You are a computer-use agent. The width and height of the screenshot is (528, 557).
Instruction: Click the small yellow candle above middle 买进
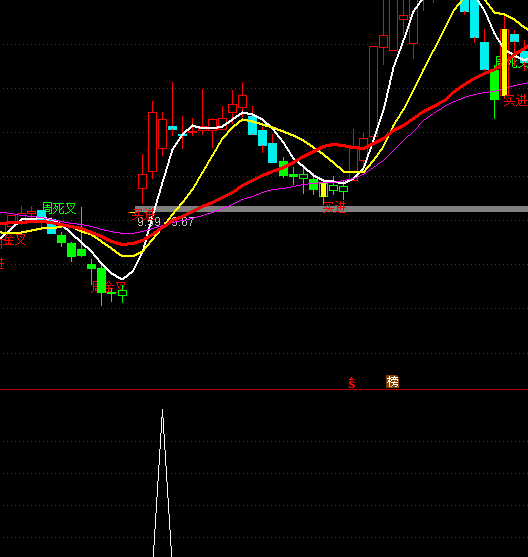(x=323, y=190)
